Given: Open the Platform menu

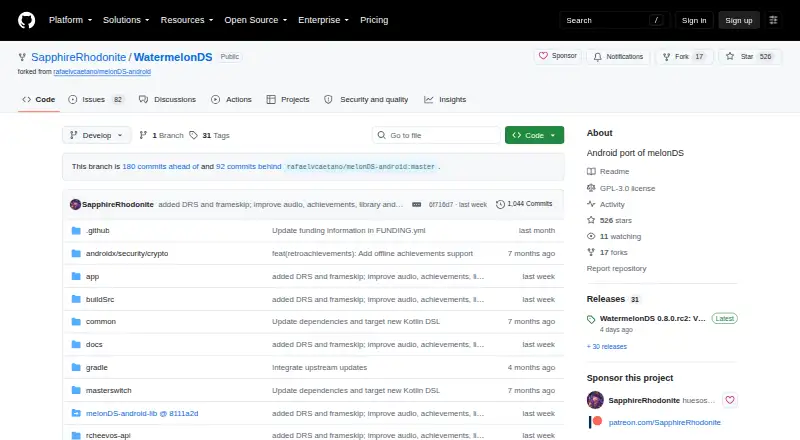Looking at the screenshot, I should click(70, 20).
